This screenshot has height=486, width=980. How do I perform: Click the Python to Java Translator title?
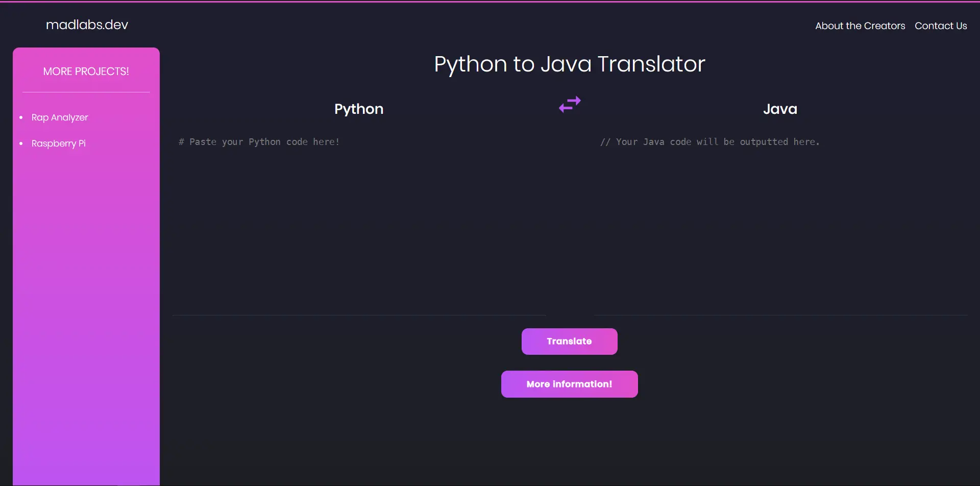coord(569,64)
